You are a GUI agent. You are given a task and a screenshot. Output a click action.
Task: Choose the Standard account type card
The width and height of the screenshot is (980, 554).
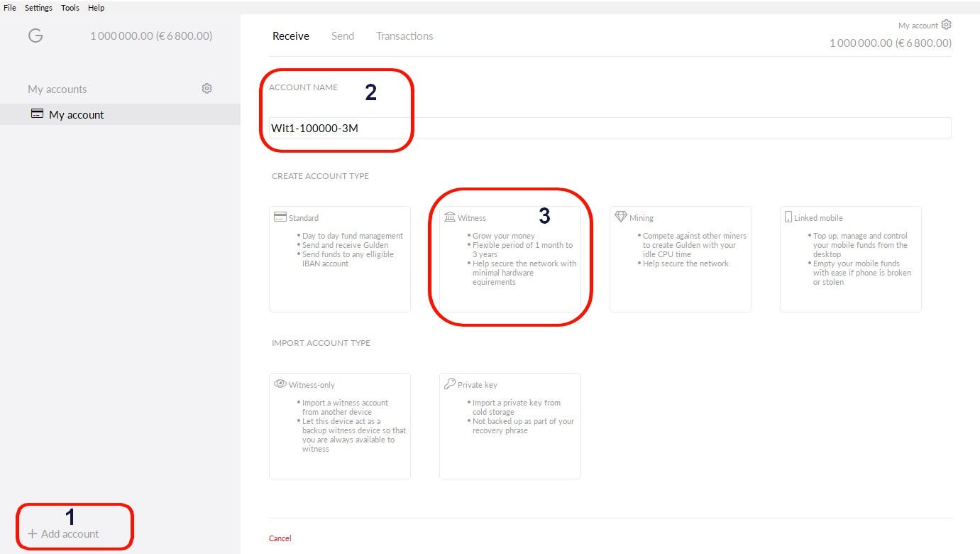340,259
